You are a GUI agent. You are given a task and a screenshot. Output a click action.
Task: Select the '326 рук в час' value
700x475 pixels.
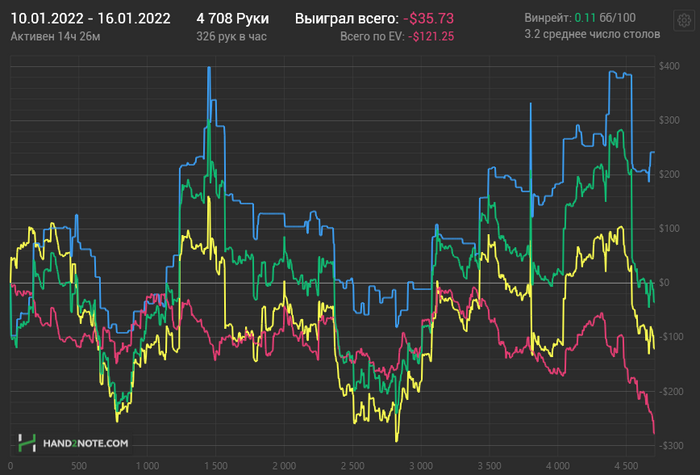pos(231,37)
